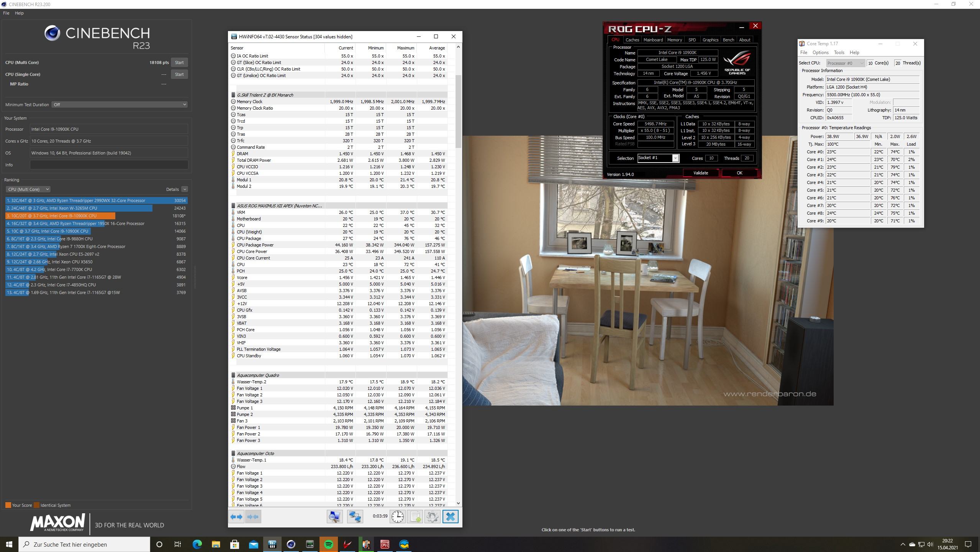The height and width of the screenshot is (552, 980).
Task: Open ROG CPU-Z icon in taskbar
Action: tap(385, 544)
